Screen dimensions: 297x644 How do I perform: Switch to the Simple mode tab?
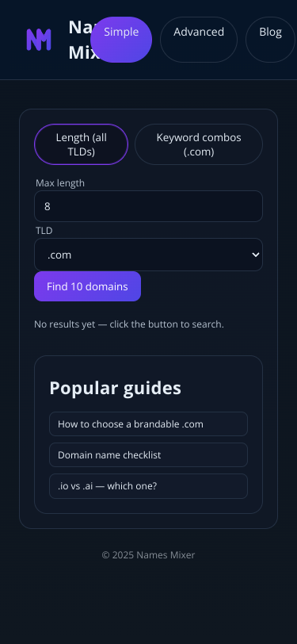coord(121,40)
